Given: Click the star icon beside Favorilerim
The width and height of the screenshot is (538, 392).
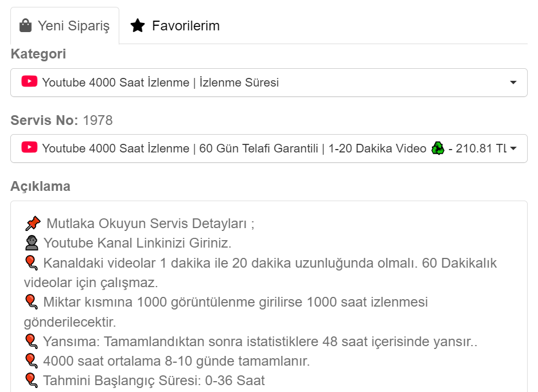Looking at the screenshot, I should [138, 26].
